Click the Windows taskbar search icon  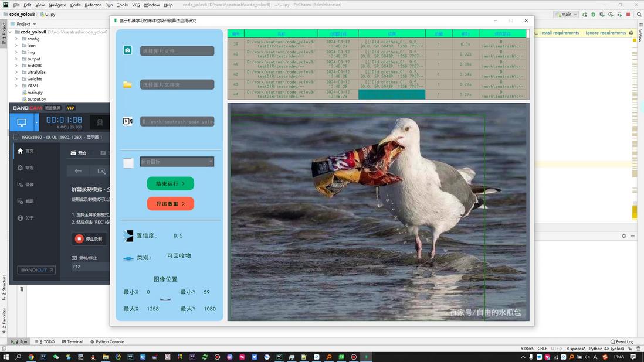click(18, 357)
